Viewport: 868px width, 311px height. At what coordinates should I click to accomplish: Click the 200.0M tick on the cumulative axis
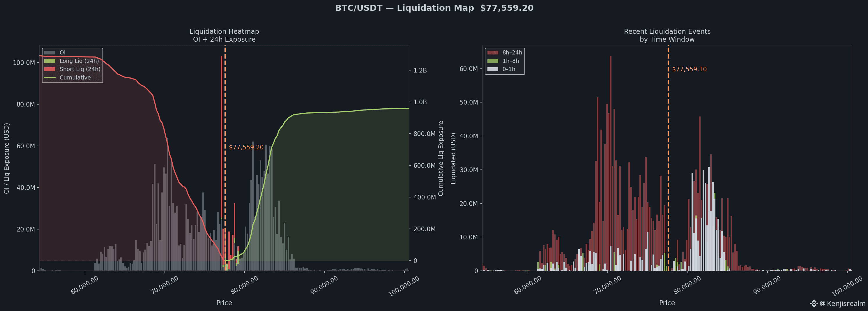point(425,229)
